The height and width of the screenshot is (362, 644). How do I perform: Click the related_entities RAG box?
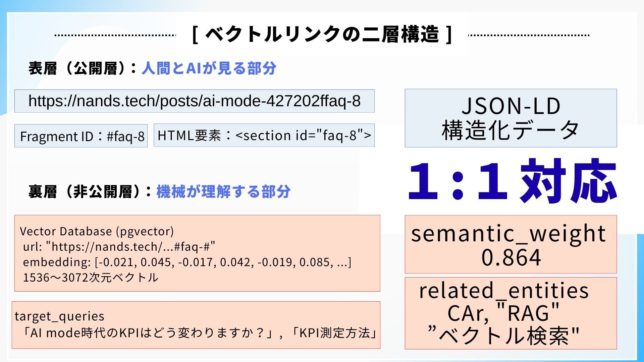(x=511, y=313)
